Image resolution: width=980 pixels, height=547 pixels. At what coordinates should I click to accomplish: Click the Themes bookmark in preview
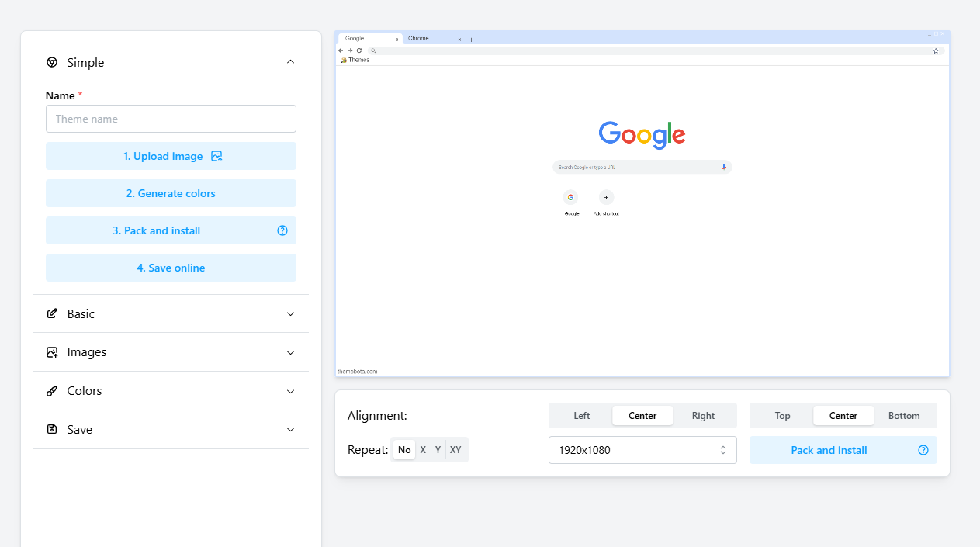click(x=355, y=60)
